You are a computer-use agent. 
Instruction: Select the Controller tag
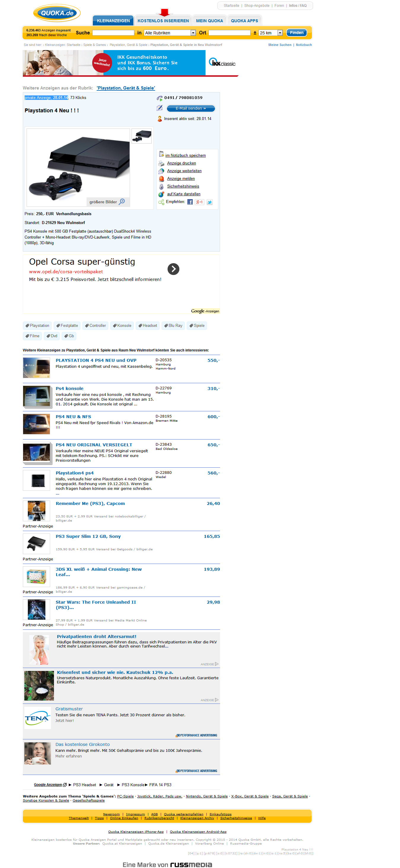(95, 325)
